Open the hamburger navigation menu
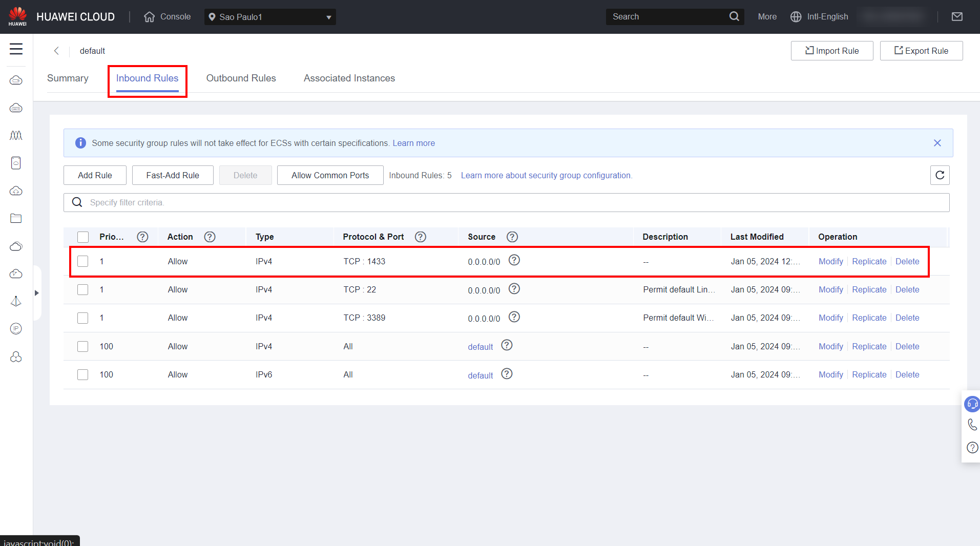The width and height of the screenshot is (980, 546). pyautogui.click(x=16, y=49)
